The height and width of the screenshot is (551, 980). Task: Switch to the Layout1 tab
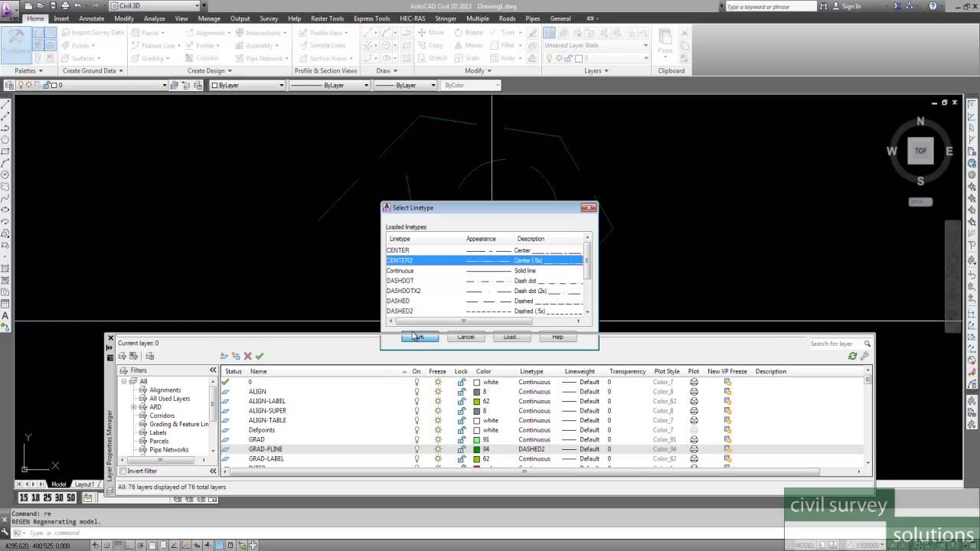(x=84, y=484)
